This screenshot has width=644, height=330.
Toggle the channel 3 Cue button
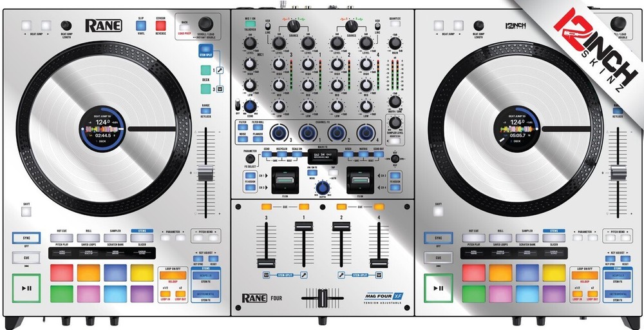point(266,207)
